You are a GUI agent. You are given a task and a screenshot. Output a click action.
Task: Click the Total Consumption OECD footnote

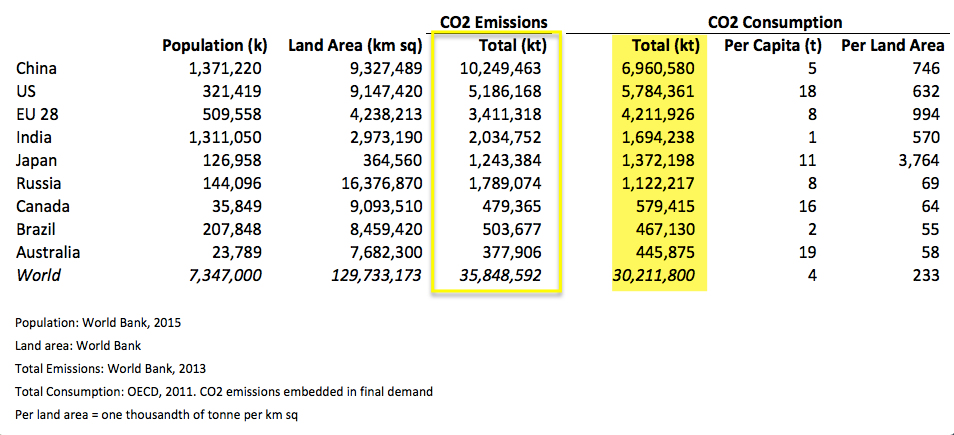pos(224,392)
